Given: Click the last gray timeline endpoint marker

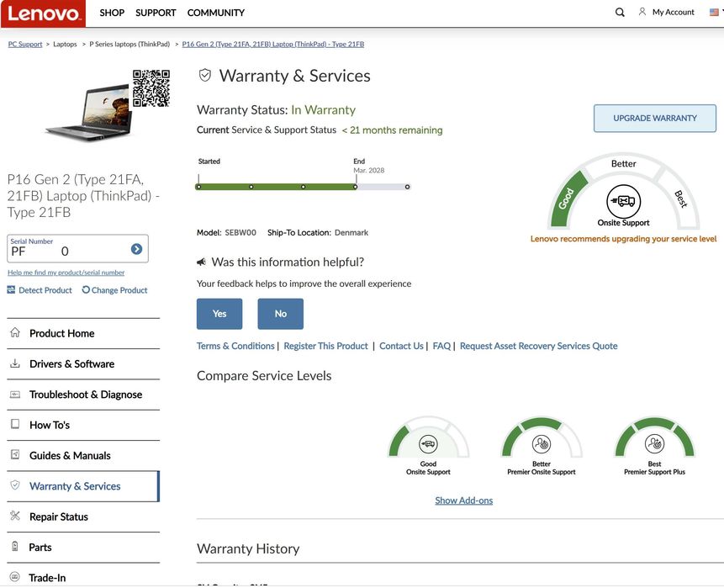Looking at the screenshot, I should point(407,187).
